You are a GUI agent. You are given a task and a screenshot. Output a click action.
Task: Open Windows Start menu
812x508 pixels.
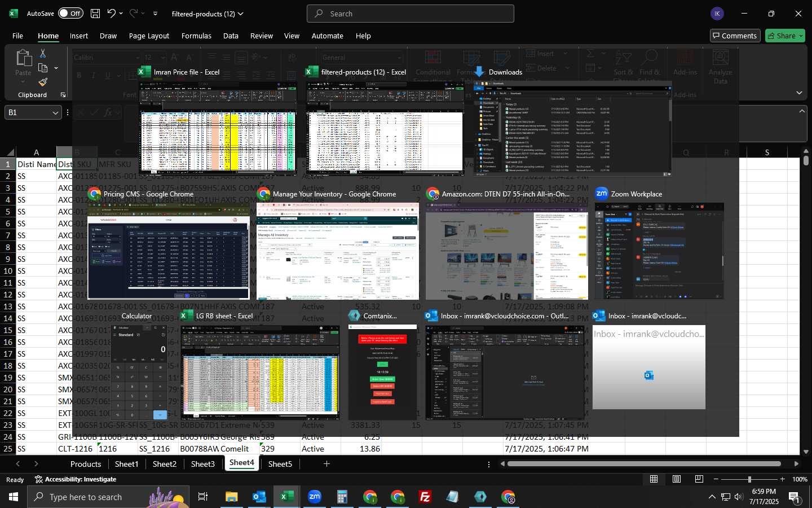tap(14, 497)
